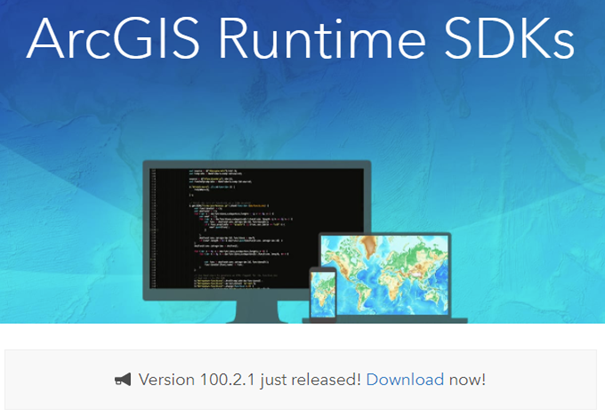Click the megaphone announcement icon

tap(123, 380)
